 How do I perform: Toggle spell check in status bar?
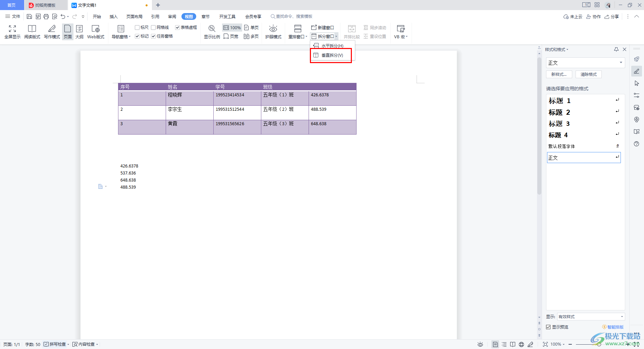click(55, 344)
